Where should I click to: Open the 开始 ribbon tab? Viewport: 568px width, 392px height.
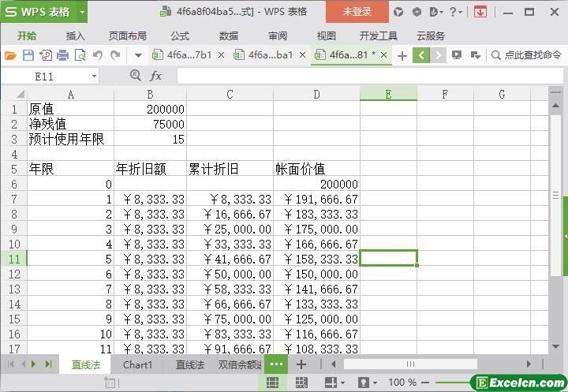[x=27, y=35]
